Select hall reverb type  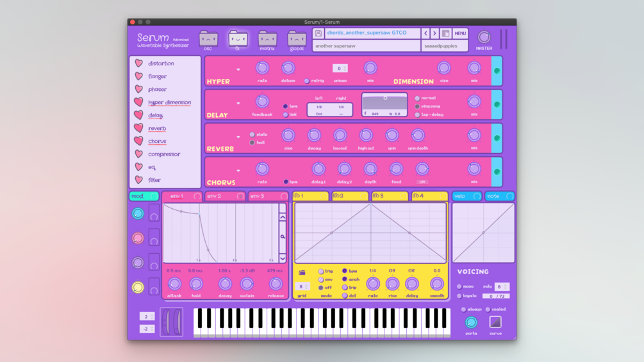tap(252, 143)
